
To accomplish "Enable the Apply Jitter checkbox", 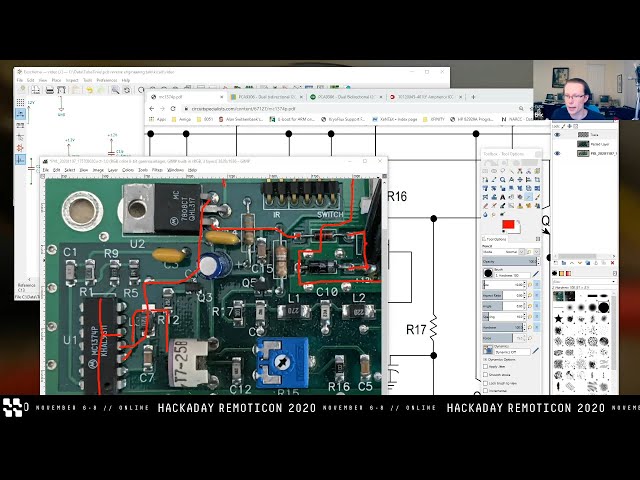I will coord(485,367).
